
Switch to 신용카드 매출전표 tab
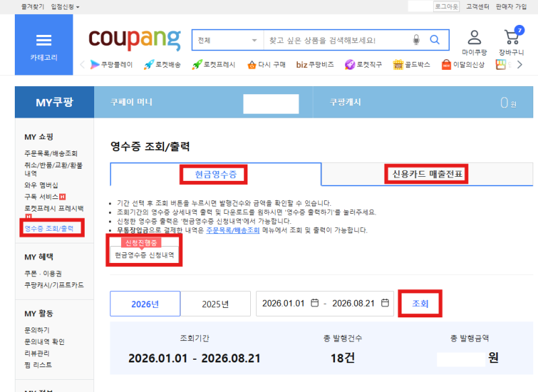point(427,174)
